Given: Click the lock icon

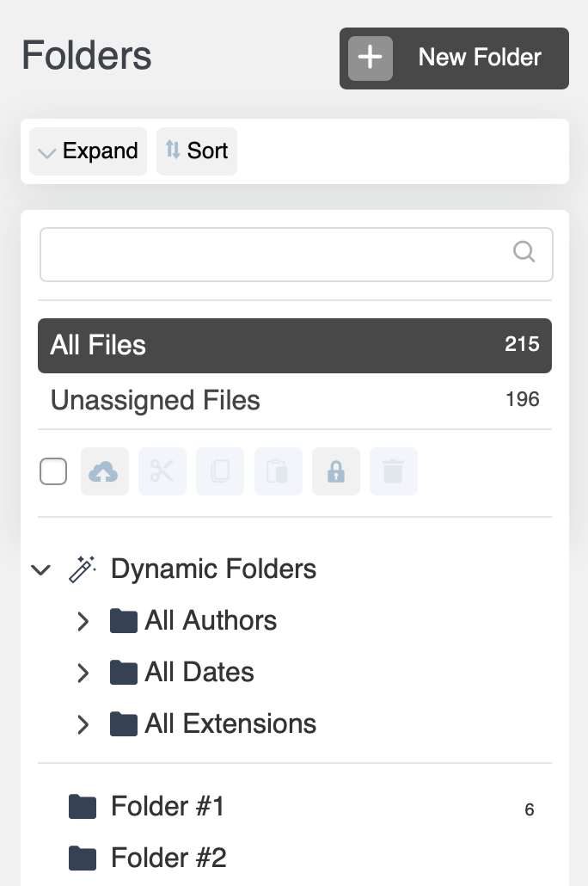Looking at the screenshot, I should (335, 471).
